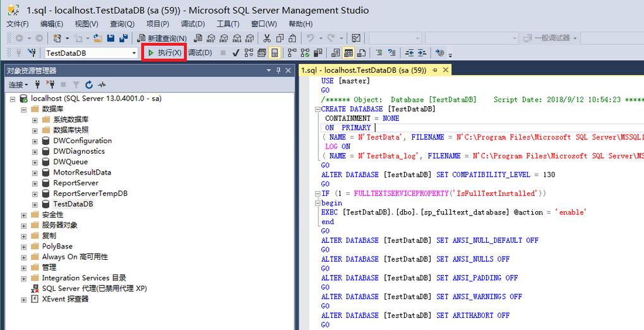Click the Cut scissors icon
Image resolution: width=644 pixels, height=330 pixels.
point(267,39)
